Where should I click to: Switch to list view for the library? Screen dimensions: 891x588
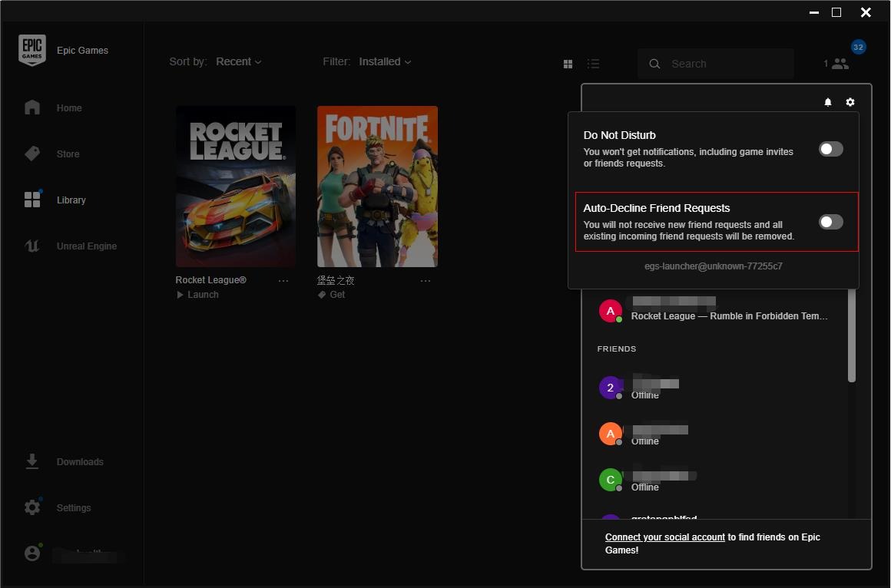[x=594, y=64]
